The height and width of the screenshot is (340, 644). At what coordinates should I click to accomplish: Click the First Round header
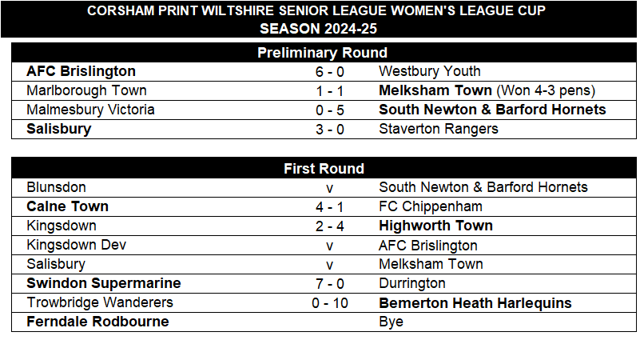point(324,168)
